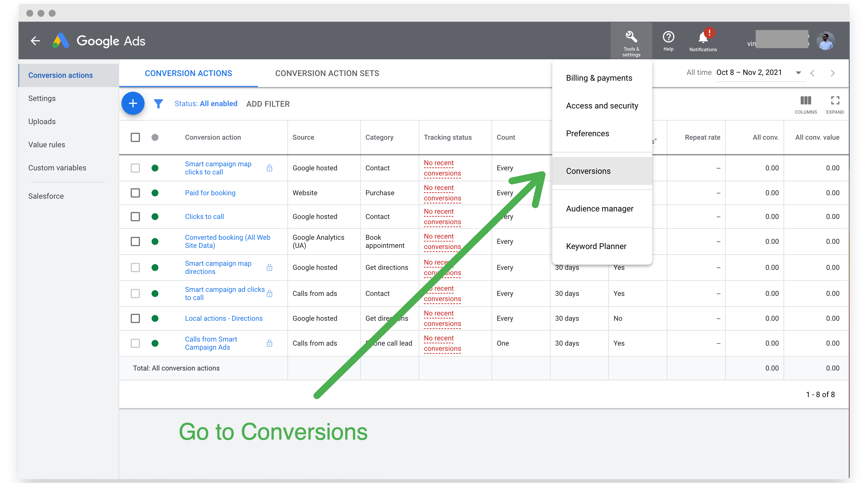The height and width of the screenshot is (483, 868).
Task: Open Smart campaign map directions link
Action: tap(218, 267)
